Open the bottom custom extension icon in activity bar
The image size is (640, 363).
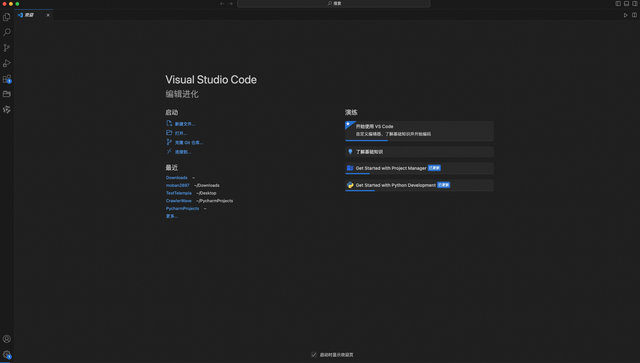(x=7, y=109)
